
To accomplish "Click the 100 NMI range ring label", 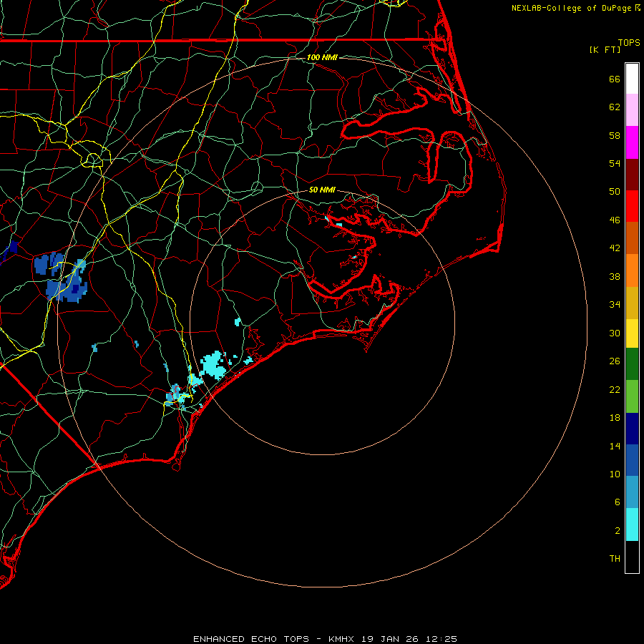I will [322, 57].
